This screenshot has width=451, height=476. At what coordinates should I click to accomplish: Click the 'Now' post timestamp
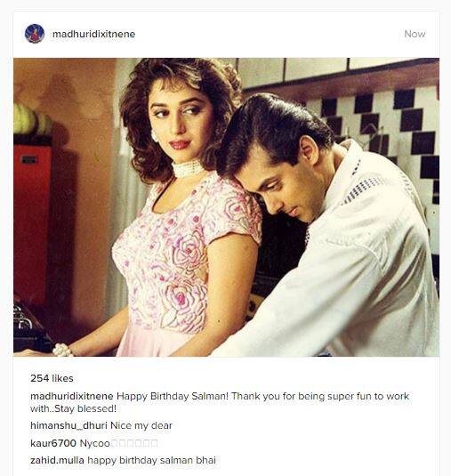coord(415,34)
